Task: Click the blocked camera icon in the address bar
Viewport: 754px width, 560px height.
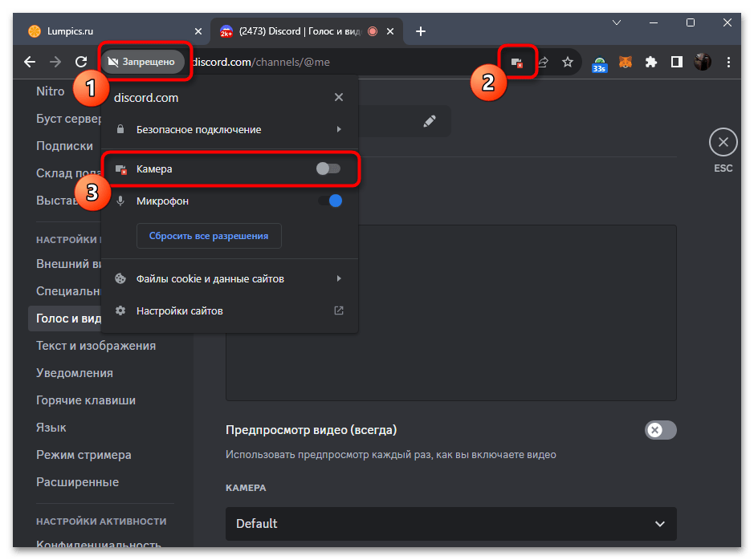Action: 517,61
